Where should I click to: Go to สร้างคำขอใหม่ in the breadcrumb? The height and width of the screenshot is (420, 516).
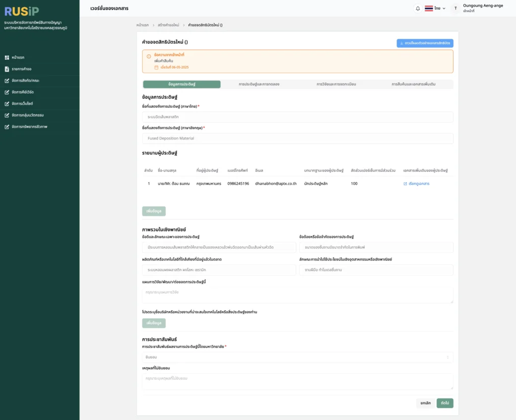168,25
